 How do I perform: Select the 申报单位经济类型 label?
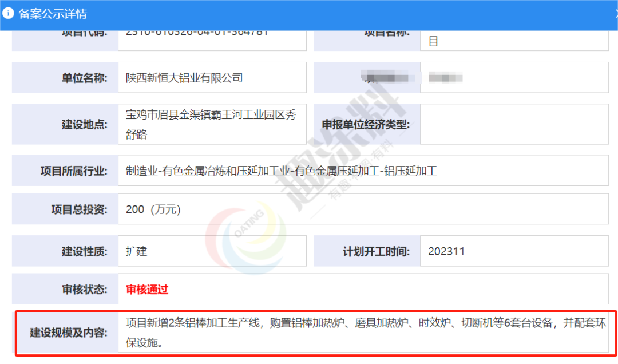[366, 124]
